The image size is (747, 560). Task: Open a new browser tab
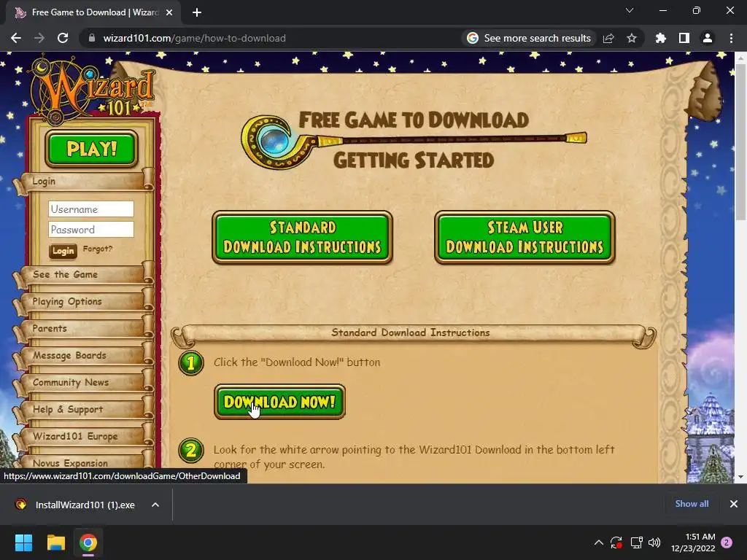[197, 12]
